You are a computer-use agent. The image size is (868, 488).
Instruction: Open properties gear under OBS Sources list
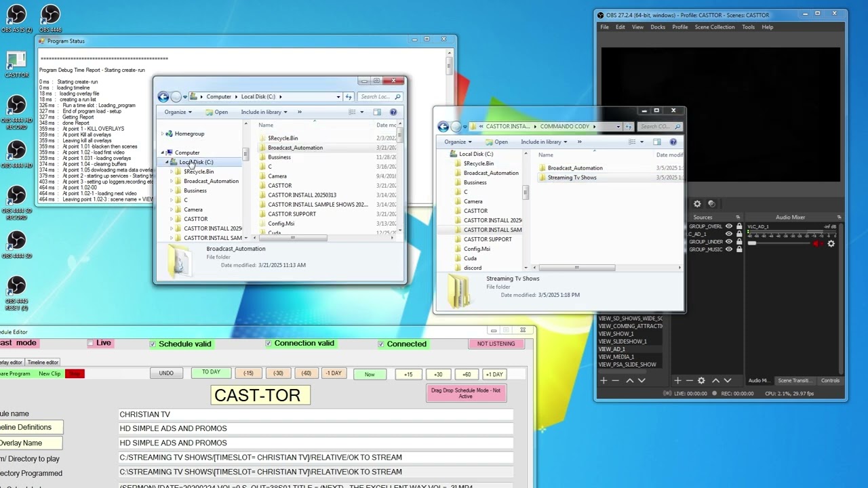(x=701, y=381)
